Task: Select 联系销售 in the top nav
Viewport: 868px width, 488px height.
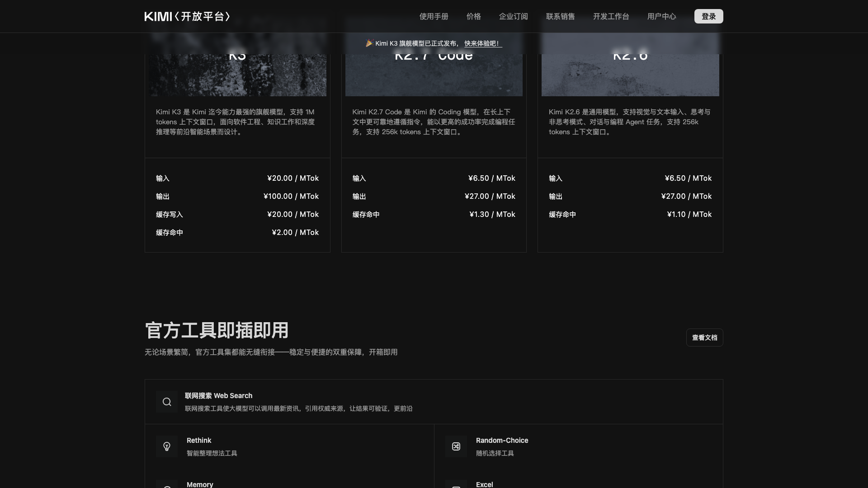Action: click(560, 16)
